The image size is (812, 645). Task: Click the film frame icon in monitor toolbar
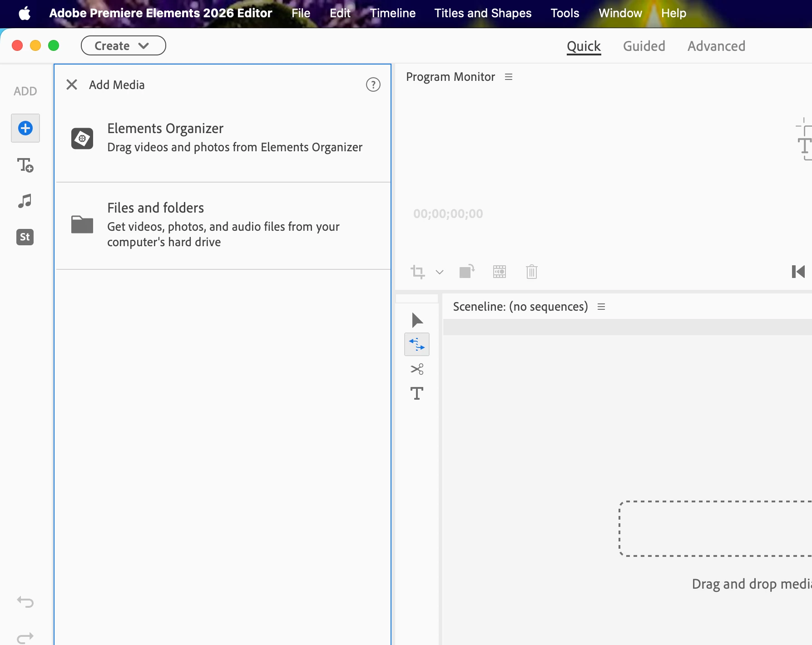click(x=500, y=272)
